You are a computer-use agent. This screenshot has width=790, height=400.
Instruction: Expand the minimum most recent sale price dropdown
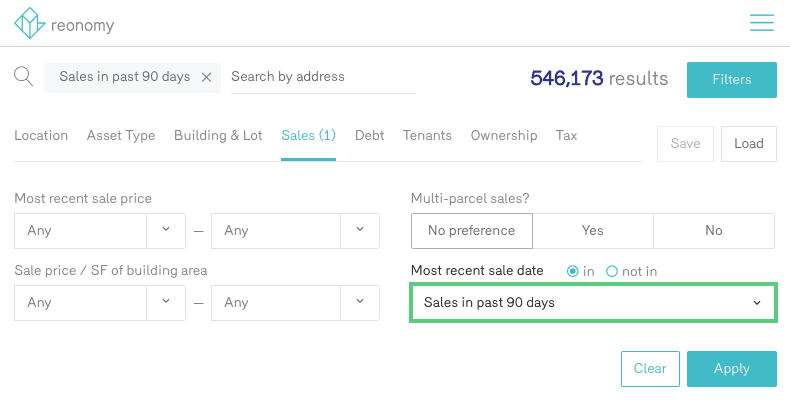[165, 230]
